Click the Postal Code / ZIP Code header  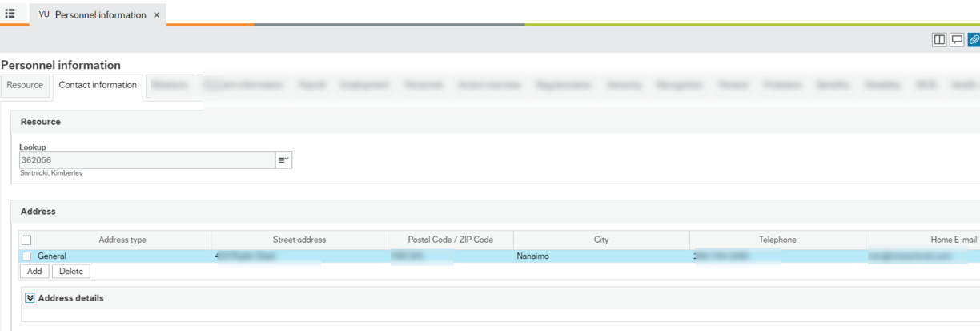click(x=450, y=240)
